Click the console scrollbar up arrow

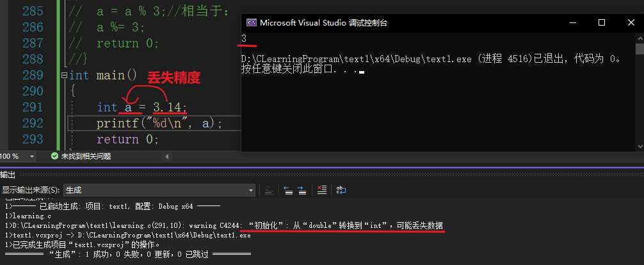tap(640, 37)
